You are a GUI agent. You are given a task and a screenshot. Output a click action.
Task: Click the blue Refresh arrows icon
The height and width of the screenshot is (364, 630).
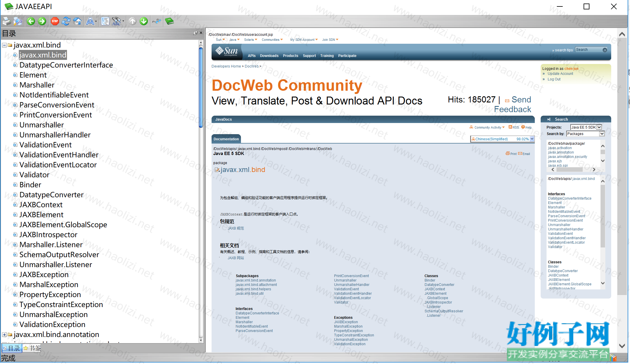coord(66,21)
